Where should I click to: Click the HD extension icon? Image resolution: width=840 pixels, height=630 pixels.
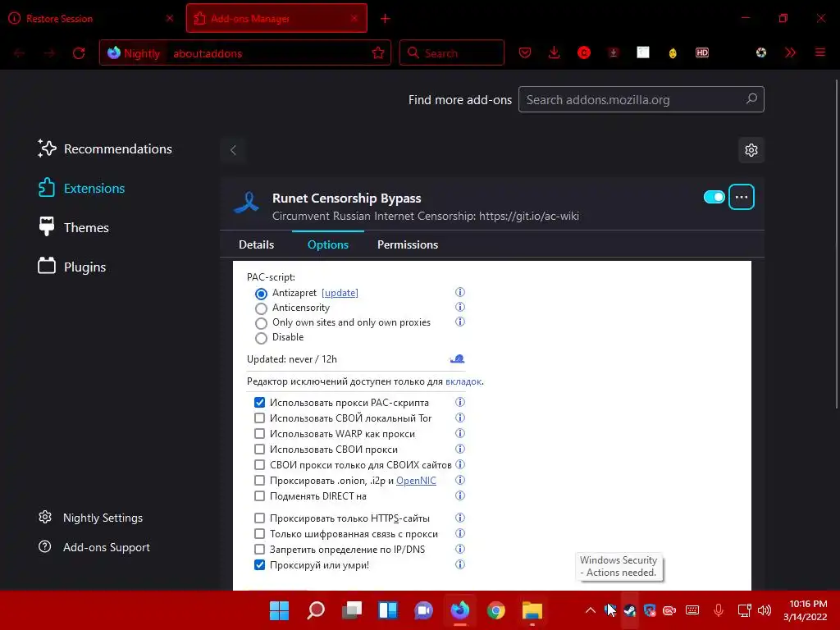[x=702, y=52]
